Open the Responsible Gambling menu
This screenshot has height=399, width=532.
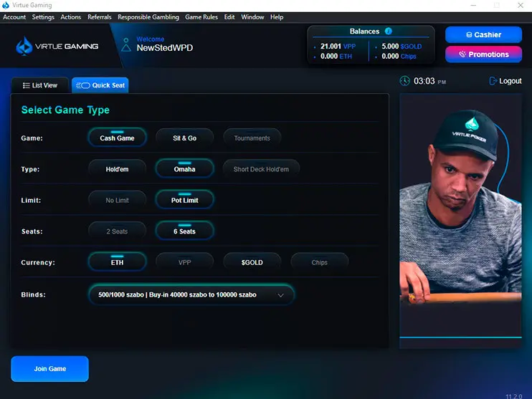(x=148, y=17)
